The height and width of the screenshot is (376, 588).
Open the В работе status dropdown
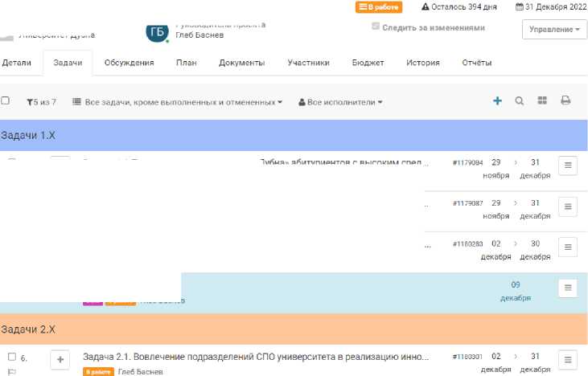379,6
